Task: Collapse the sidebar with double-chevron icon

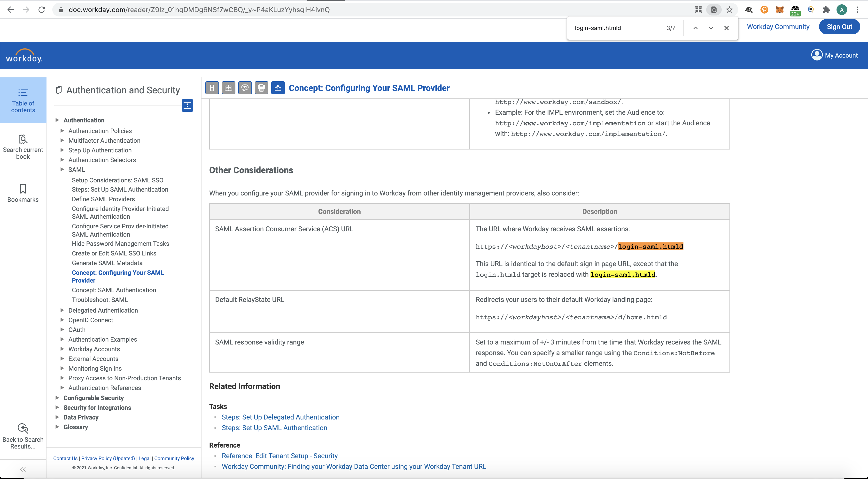Action: pyautogui.click(x=23, y=469)
